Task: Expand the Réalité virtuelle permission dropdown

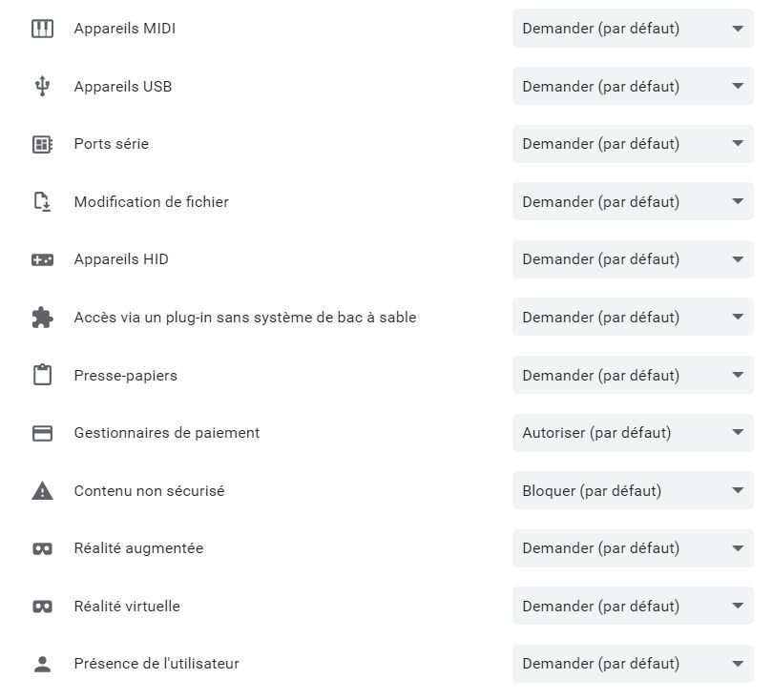Action: [x=632, y=607]
